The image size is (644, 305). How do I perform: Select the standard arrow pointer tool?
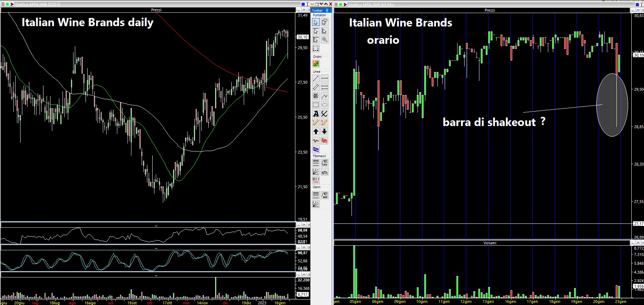[x=316, y=22]
